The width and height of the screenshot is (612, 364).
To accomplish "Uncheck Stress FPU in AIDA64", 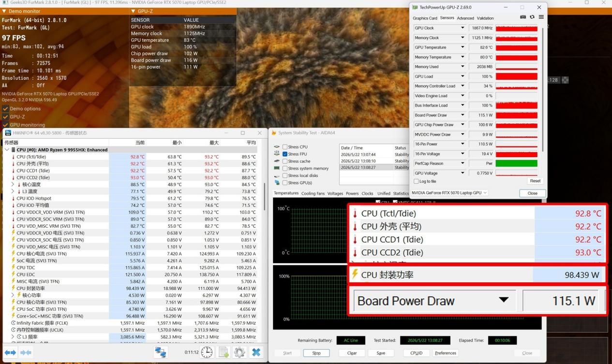I will pyautogui.click(x=285, y=154).
